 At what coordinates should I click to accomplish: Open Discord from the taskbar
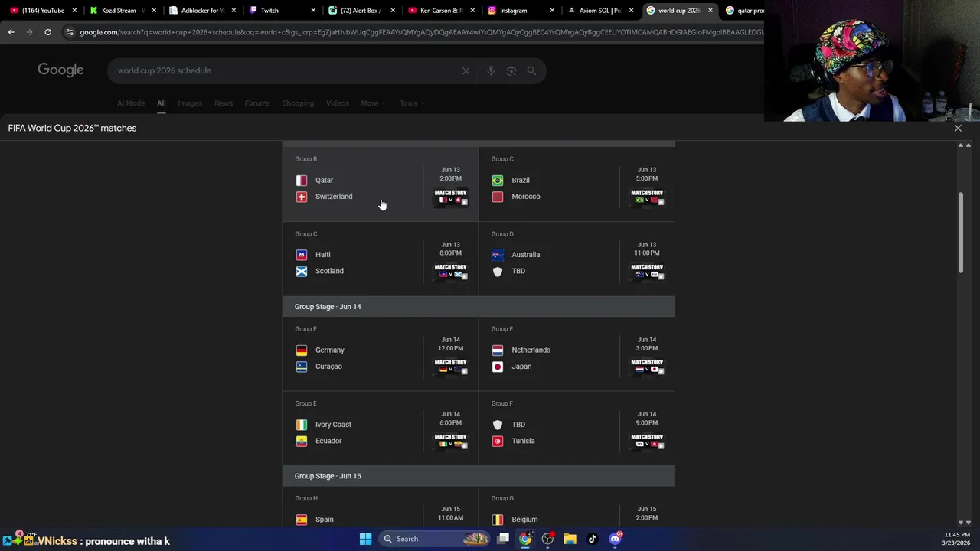(615, 539)
